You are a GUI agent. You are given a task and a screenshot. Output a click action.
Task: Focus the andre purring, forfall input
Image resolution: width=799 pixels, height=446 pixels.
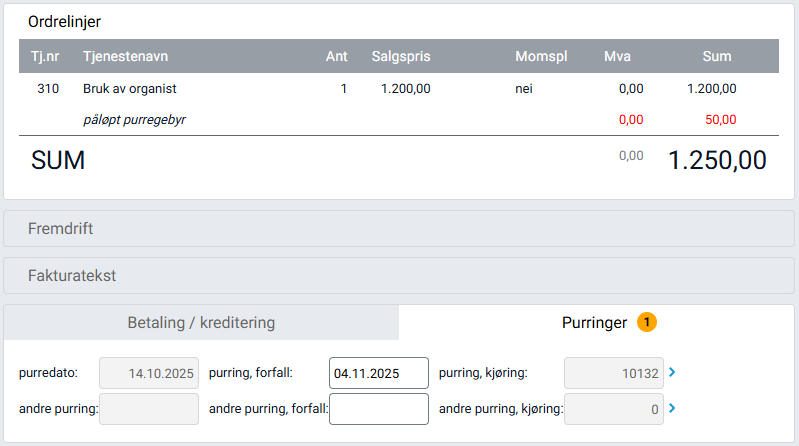378,408
